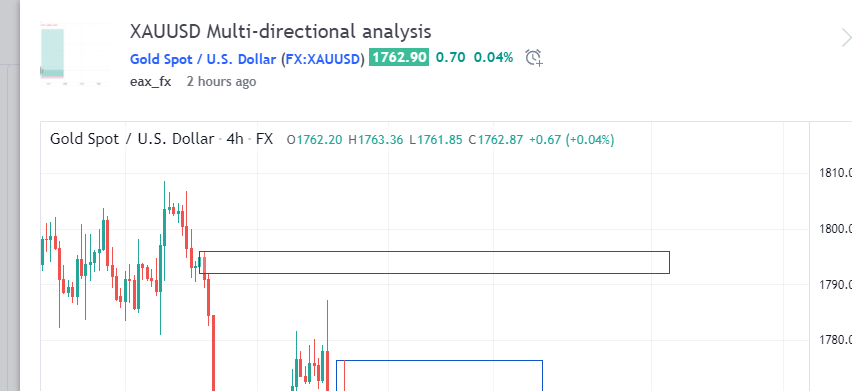Open the Gold Spot / U.S. Dollar symbol link

203,59
